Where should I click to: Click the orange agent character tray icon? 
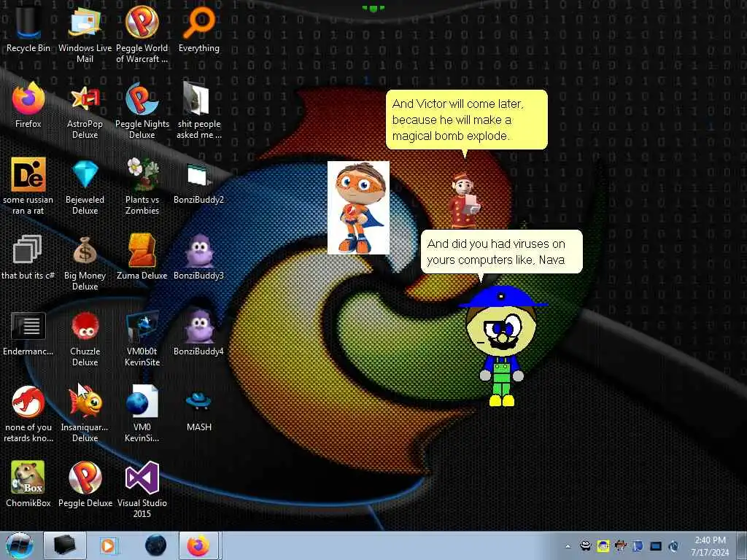coord(621,545)
